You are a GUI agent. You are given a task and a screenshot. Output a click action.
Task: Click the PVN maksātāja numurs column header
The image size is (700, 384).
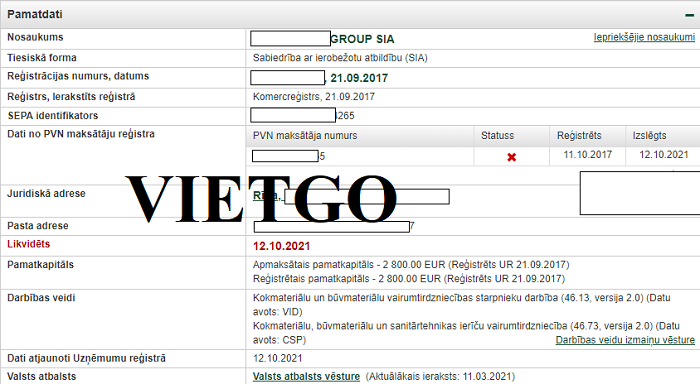pyautogui.click(x=305, y=135)
